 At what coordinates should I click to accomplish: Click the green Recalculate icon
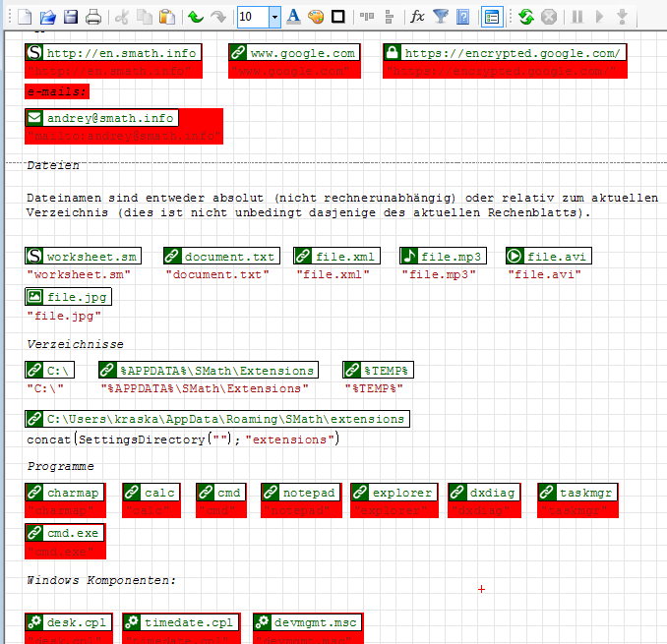pos(526,17)
